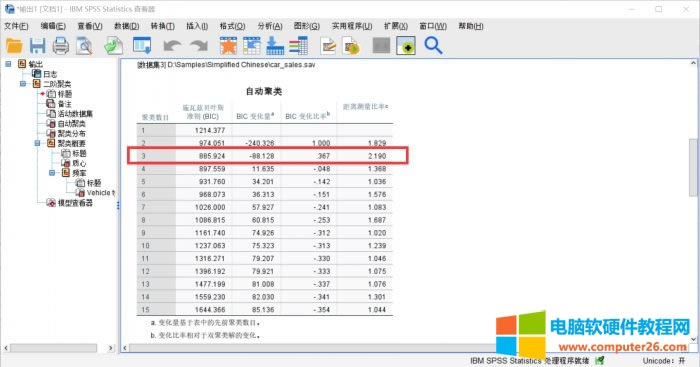Collapse the 聚类概要 tree node
Screen dimensions: 700x367
(x=38, y=143)
